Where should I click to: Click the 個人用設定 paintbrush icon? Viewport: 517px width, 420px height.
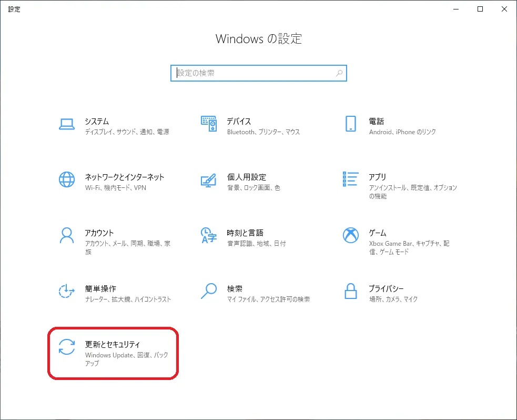pos(209,180)
